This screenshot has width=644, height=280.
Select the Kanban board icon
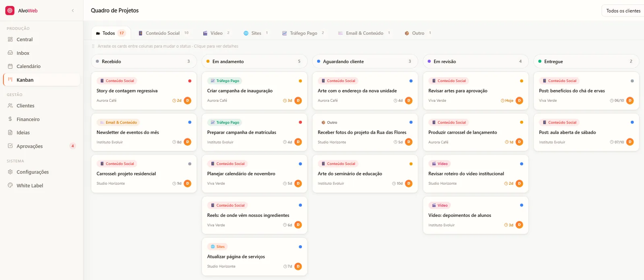pos(10,80)
